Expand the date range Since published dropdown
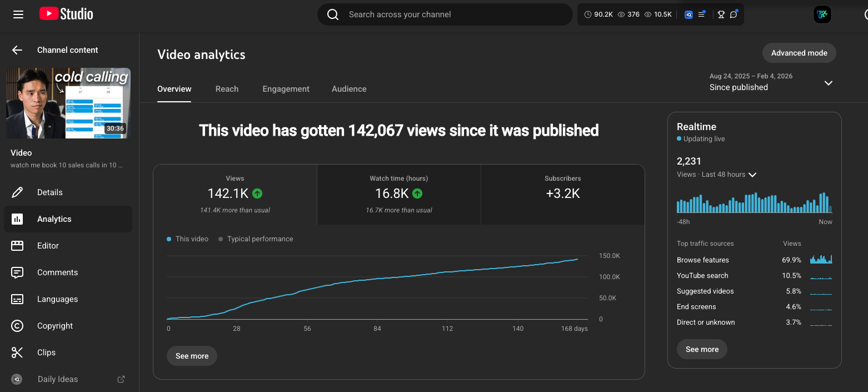 point(828,82)
